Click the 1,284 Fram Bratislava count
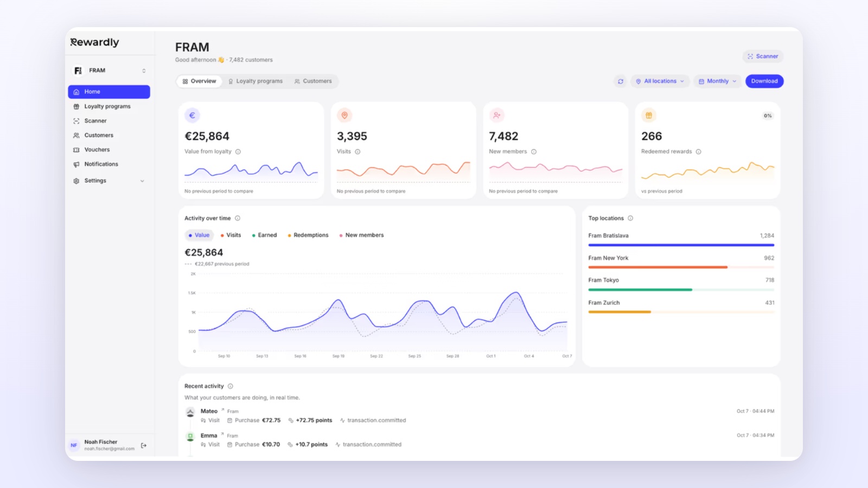Screen dimensions: 868x488 767,236
